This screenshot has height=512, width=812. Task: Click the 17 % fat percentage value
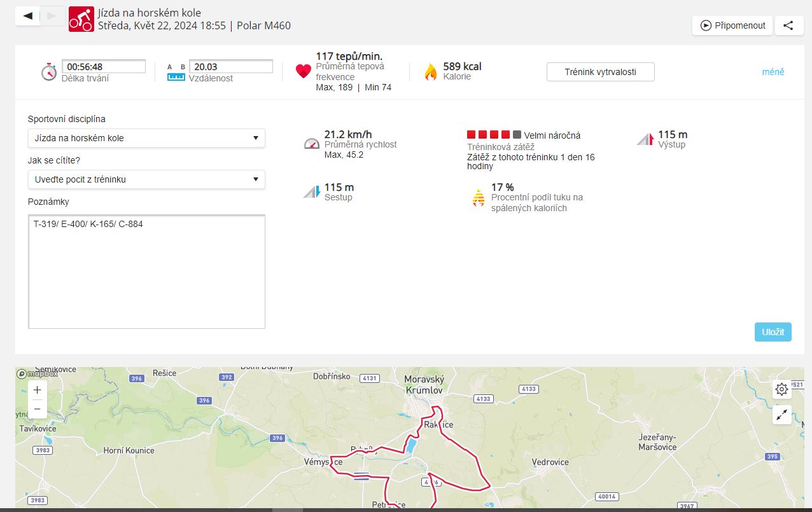point(503,187)
